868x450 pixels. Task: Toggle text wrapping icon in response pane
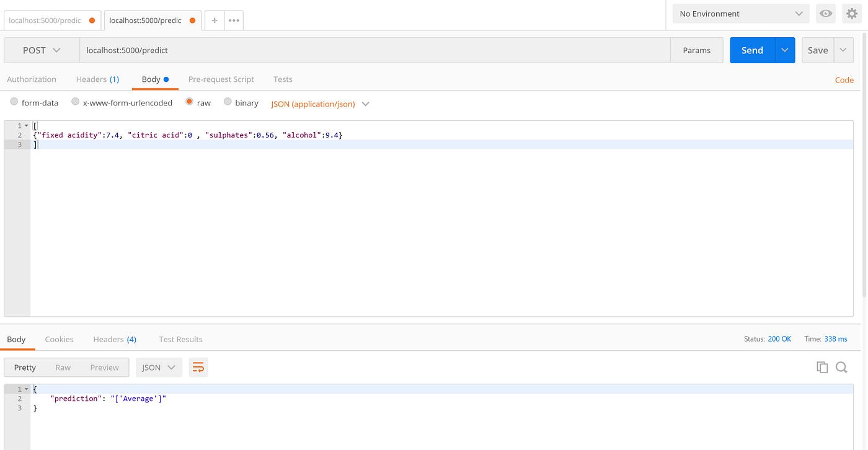pos(198,367)
